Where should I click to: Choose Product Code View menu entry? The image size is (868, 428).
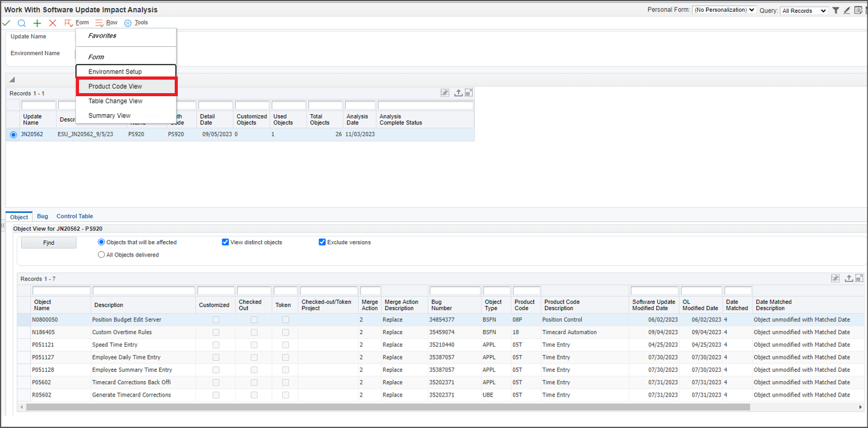click(126, 86)
